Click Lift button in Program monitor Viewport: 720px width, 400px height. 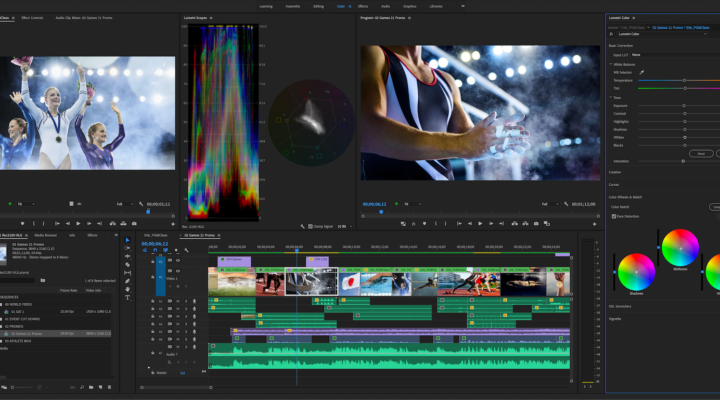[x=514, y=224]
